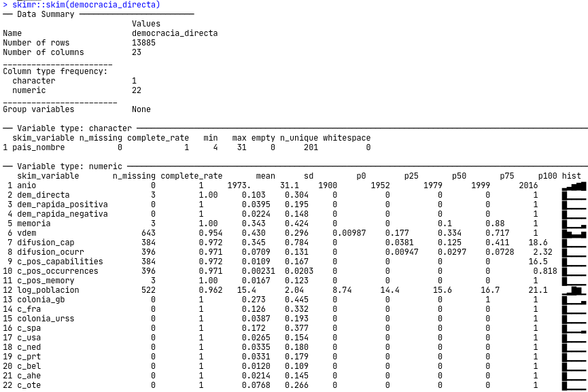
Task: Click the c_pos_capabilities variable name
Action: pyautogui.click(x=60, y=262)
